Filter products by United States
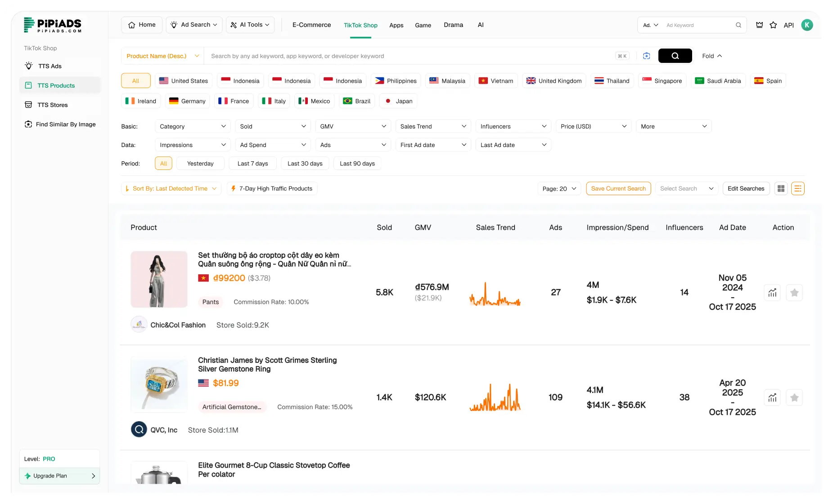Image resolution: width=833 pixels, height=504 pixels. [x=184, y=80]
